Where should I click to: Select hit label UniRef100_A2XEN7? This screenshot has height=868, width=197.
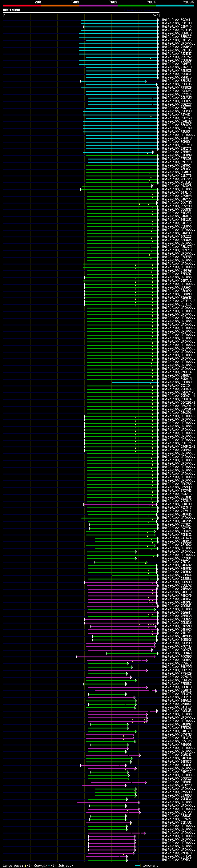click(177, 54)
